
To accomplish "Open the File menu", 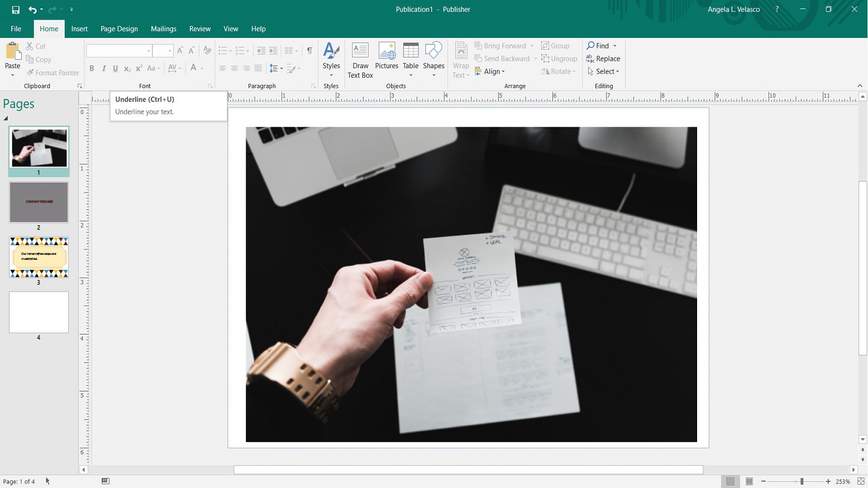I will tap(16, 28).
